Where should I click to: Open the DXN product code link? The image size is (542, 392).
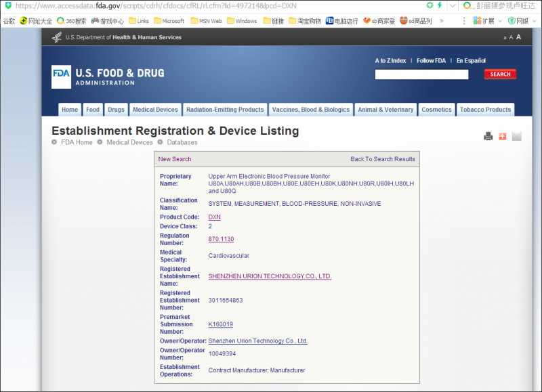click(x=214, y=217)
